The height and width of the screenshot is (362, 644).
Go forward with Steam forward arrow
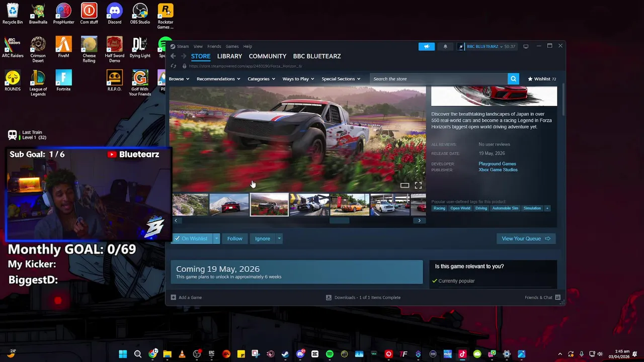184,56
